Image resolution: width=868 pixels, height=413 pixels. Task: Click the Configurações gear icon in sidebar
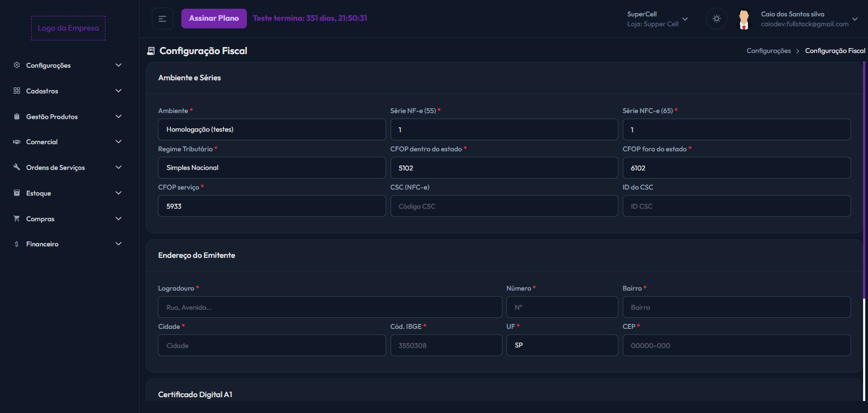[x=16, y=65]
